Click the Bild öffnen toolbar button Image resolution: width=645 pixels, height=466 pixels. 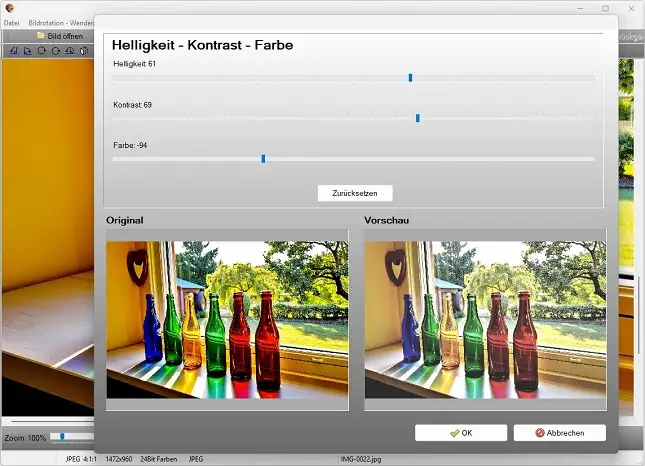pos(65,36)
